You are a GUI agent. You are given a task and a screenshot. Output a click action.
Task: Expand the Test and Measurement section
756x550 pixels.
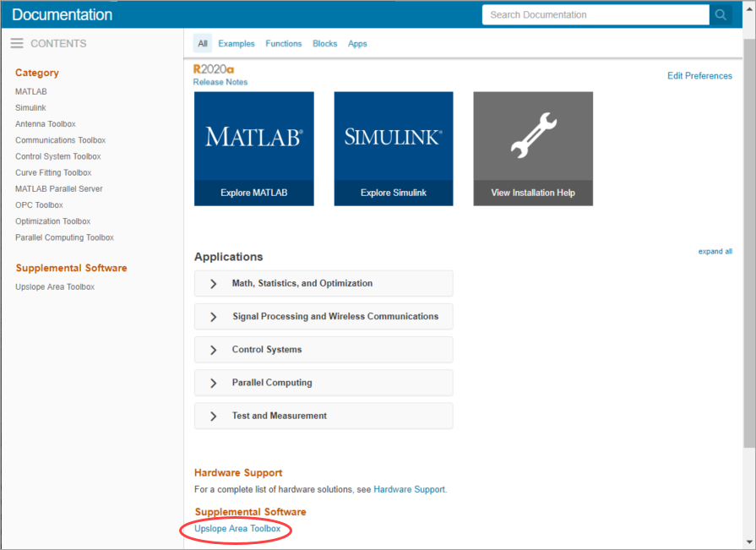[x=324, y=416]
